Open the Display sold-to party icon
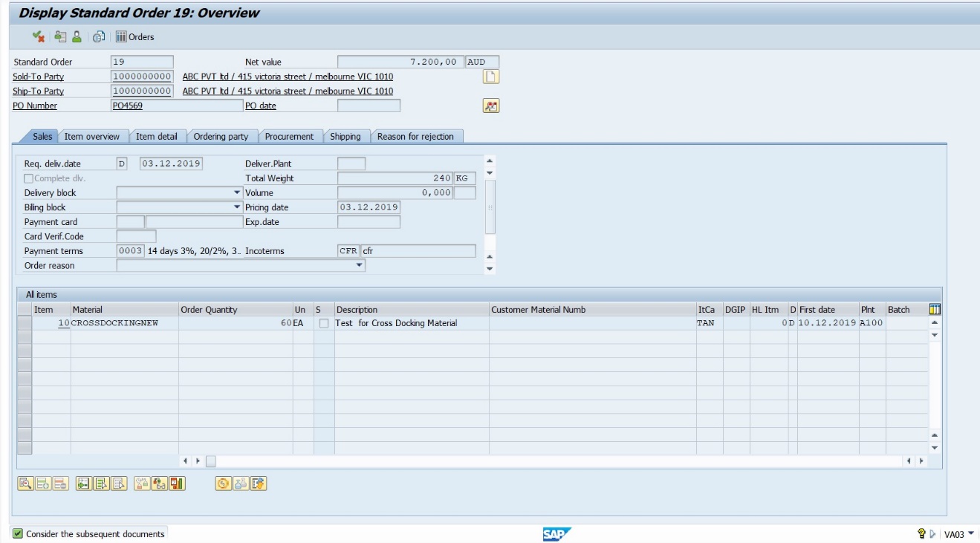The width and height of the screenshot is (980, 543). pos(60,36)
